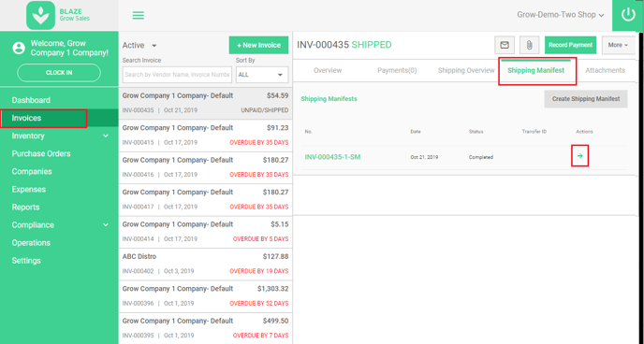Viewport: 644px width, 344px height.
Task: Expand the Inventory sidebar submenu
Action: (x=106, y=136)
